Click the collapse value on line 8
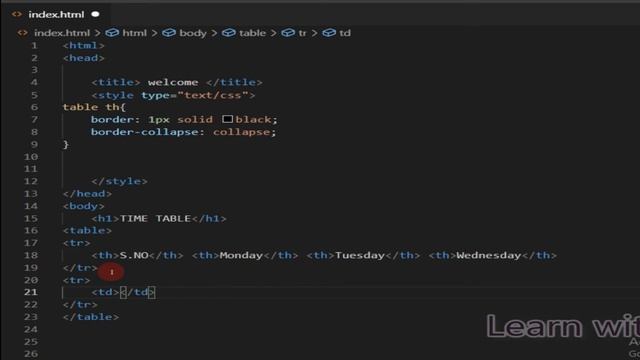640x360 pixels. (x=241, y=132)
